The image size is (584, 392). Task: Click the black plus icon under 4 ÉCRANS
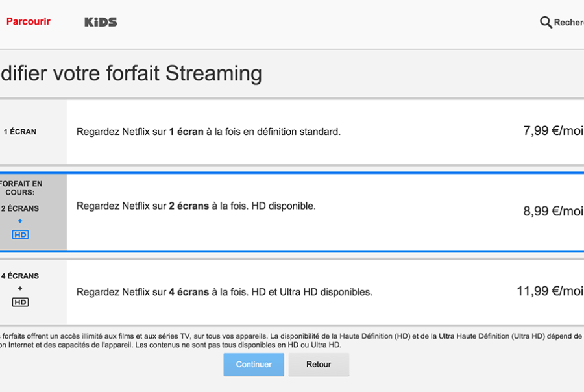20,288
